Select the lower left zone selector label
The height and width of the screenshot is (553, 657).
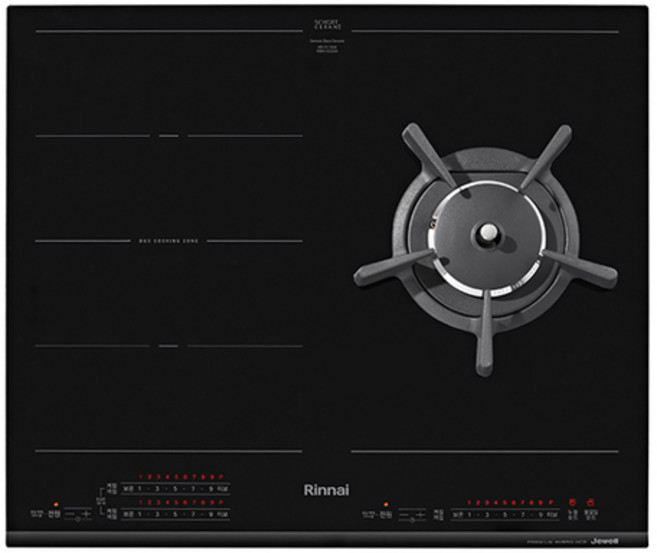(110, 513)
